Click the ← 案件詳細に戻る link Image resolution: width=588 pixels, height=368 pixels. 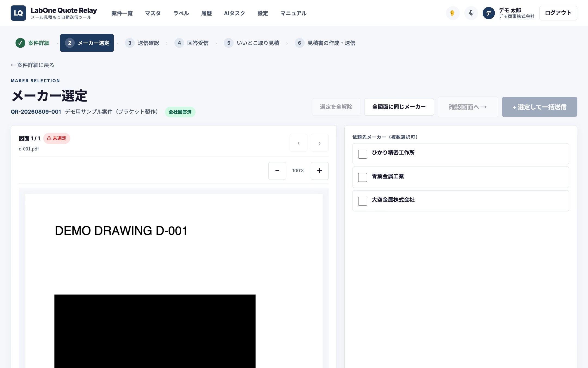32,65
